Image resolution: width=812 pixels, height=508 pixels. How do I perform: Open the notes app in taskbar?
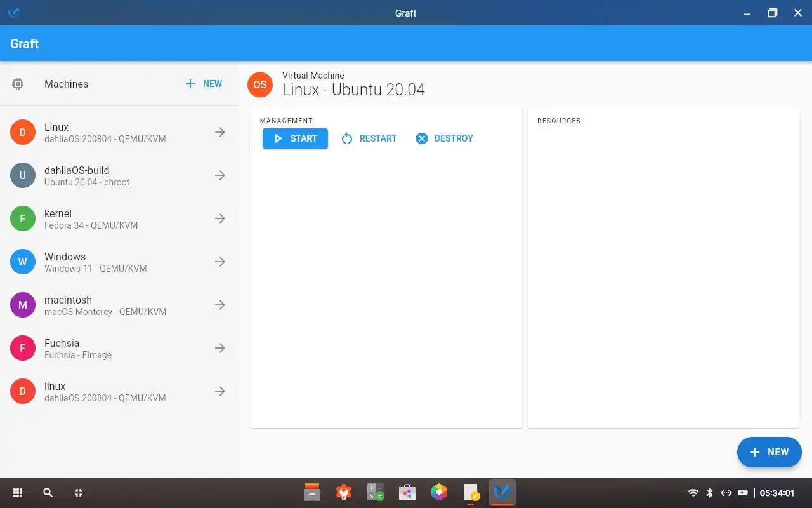coord(471,492)
